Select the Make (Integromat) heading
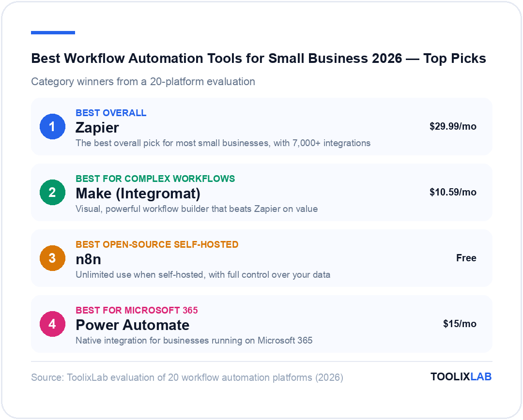This screenshot has height=420, width=523. [x=138, y=194]
